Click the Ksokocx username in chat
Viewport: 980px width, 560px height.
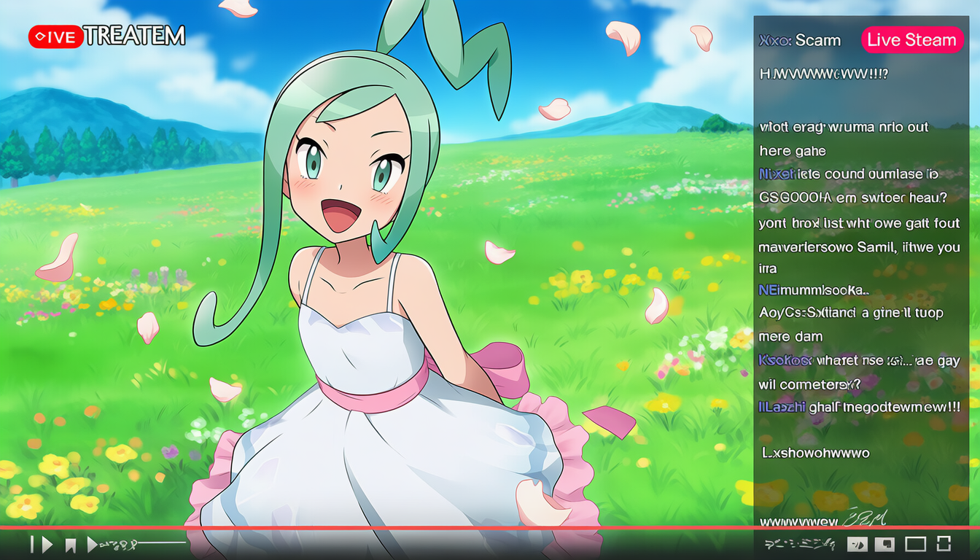click(x=785, y=359)
